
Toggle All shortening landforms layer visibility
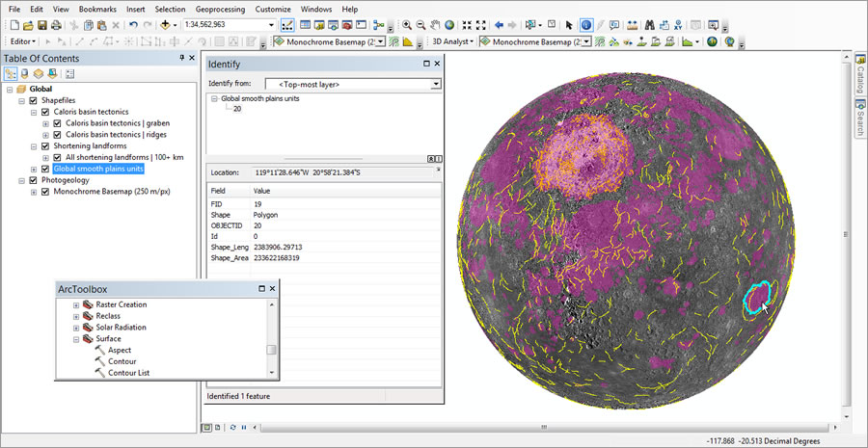(x=57, y=157)
